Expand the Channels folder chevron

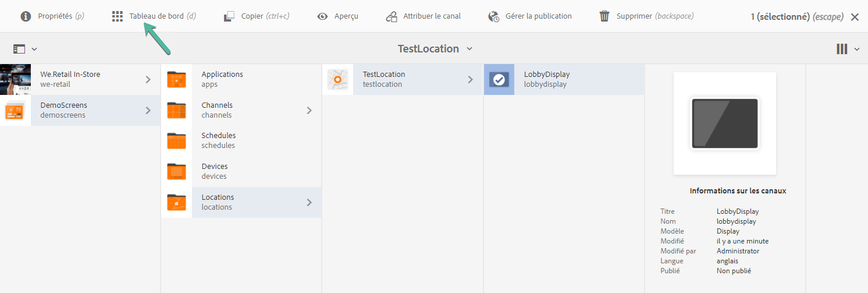310,110
